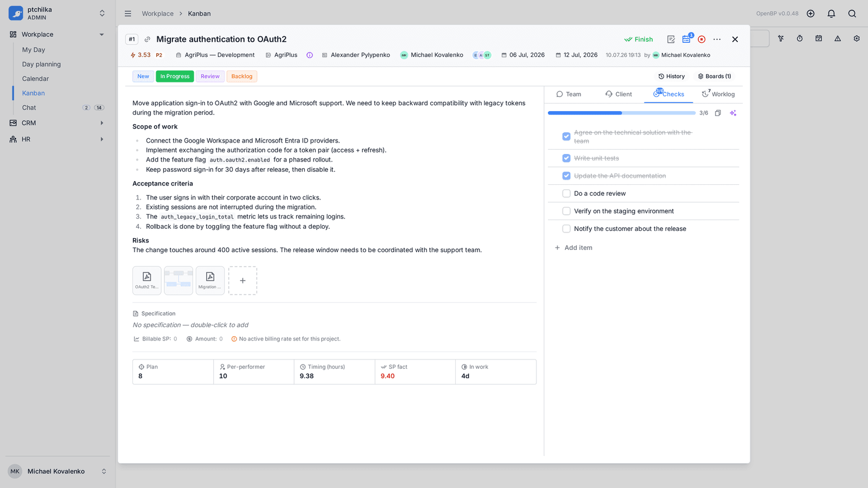The width and height of the screenshot is (868, 488).
Task: Open Kanban settings gear icon
Action: point(857,38)
